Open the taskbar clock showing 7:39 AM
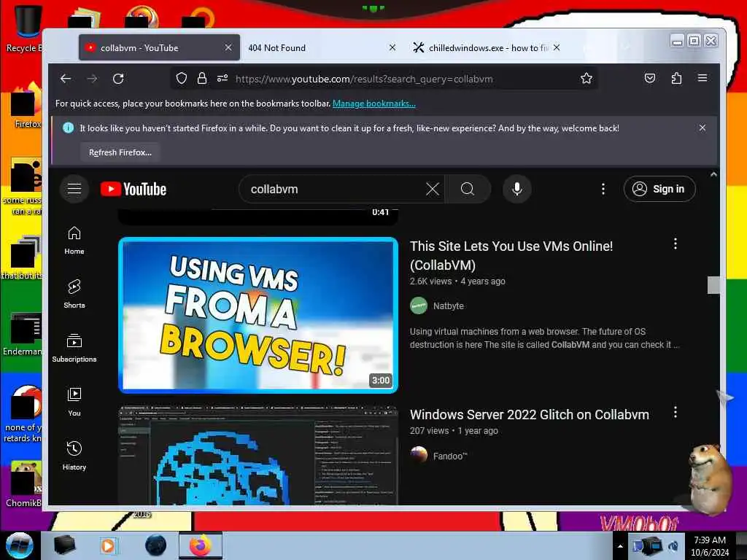Viewport: 747px width, 560px height. (x=710, y=545)
